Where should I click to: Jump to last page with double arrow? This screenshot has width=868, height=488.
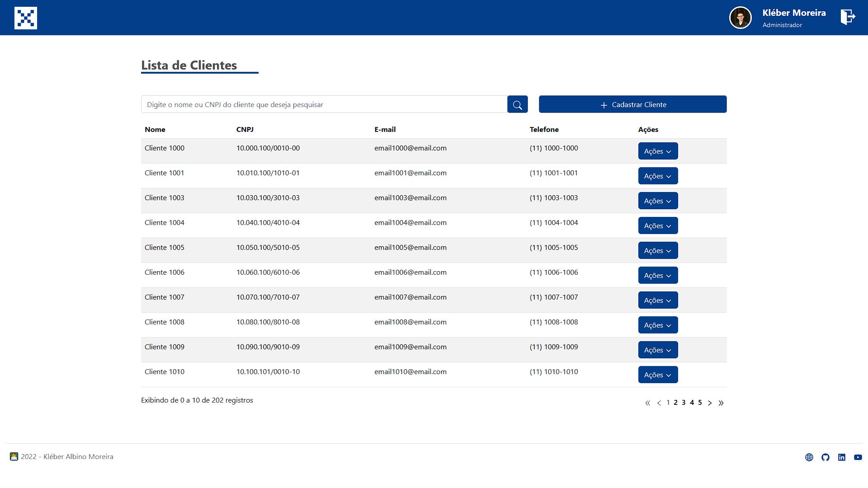click(721, 403)
